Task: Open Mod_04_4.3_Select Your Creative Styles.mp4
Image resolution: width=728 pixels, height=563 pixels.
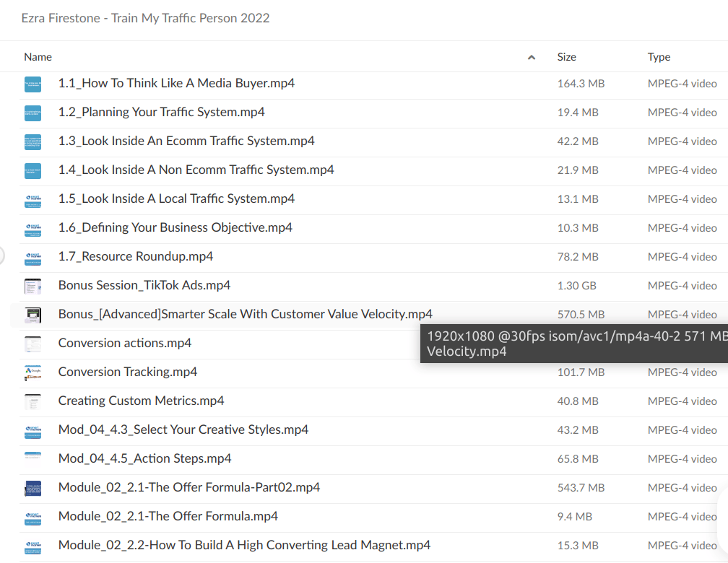Action: coord(183,429)
